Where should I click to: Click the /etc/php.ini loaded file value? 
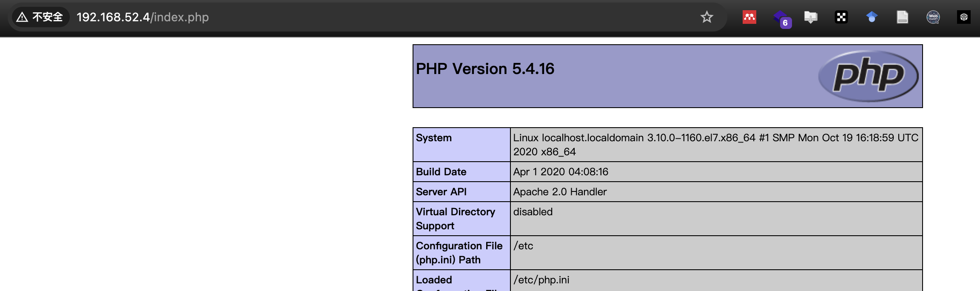pos(541,280)
